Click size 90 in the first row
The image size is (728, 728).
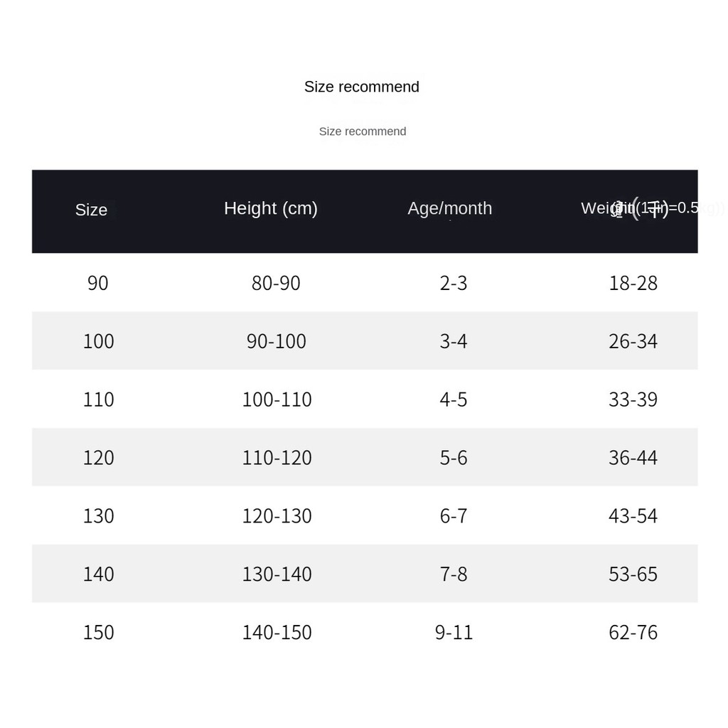coord(98,283)
